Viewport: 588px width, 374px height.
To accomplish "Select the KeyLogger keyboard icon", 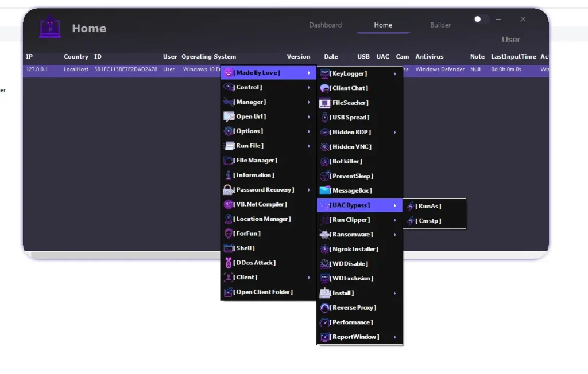I will click(x=323, y=73).
